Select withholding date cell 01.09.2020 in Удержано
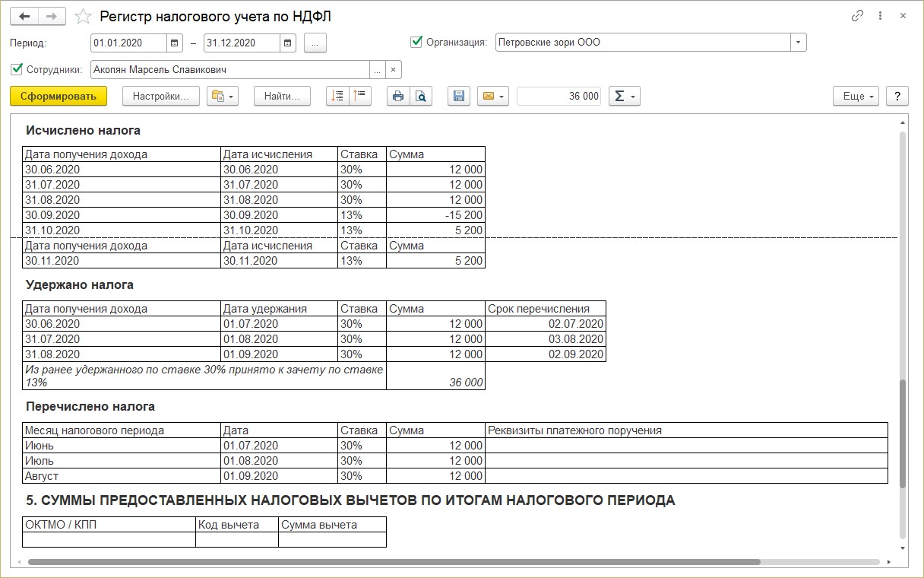The image size is (924, 578). tap(280, 354)
